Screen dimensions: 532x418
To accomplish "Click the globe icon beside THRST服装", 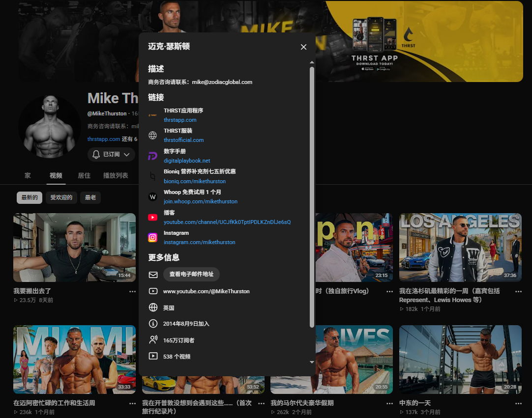I will point(153,135).
